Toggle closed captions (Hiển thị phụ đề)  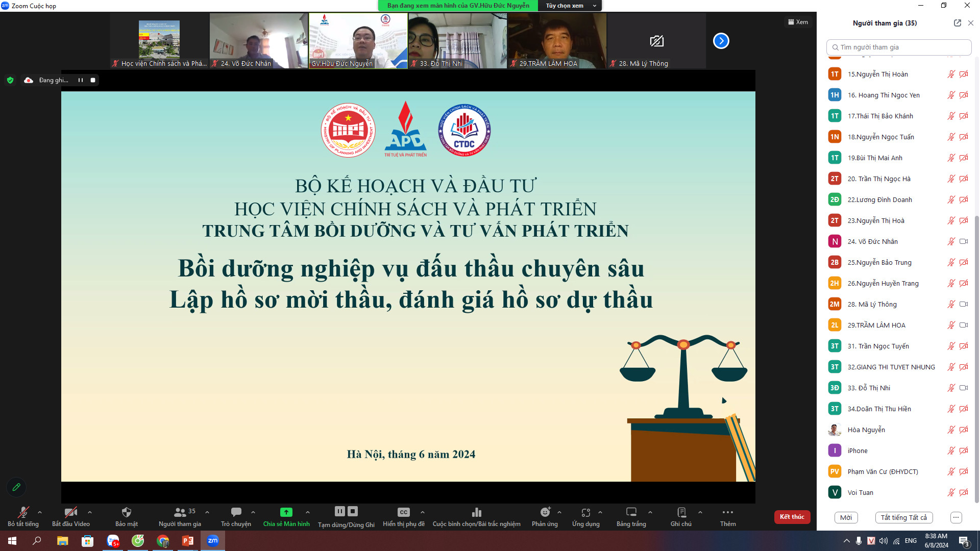point(403,512)
